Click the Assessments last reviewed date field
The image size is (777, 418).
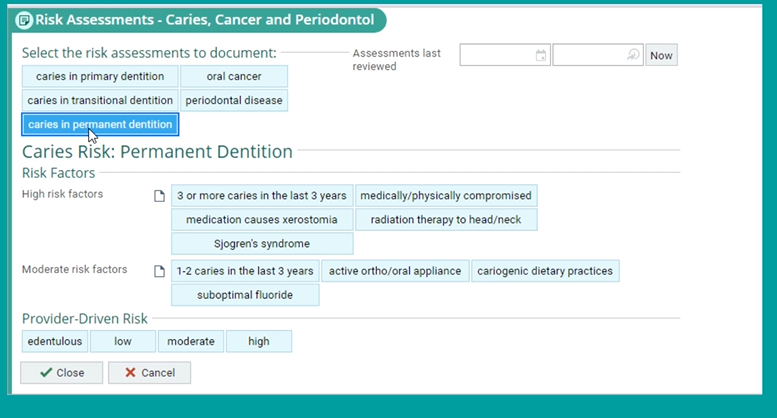coord(497,56)
